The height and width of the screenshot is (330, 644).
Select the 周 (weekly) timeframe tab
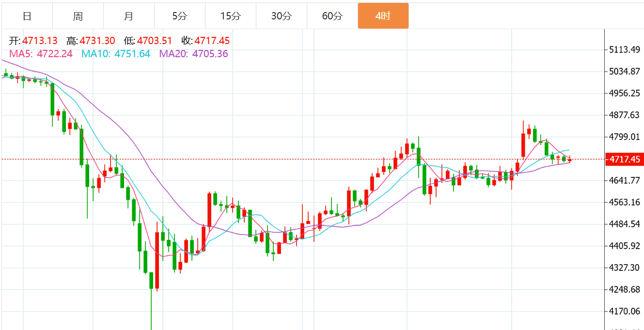pos(78,16)
